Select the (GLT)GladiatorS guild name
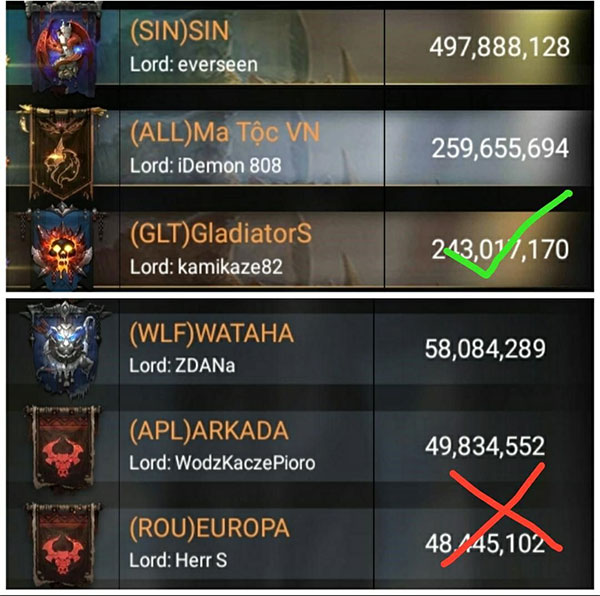The image size is (600, 596). pos(221,233)
